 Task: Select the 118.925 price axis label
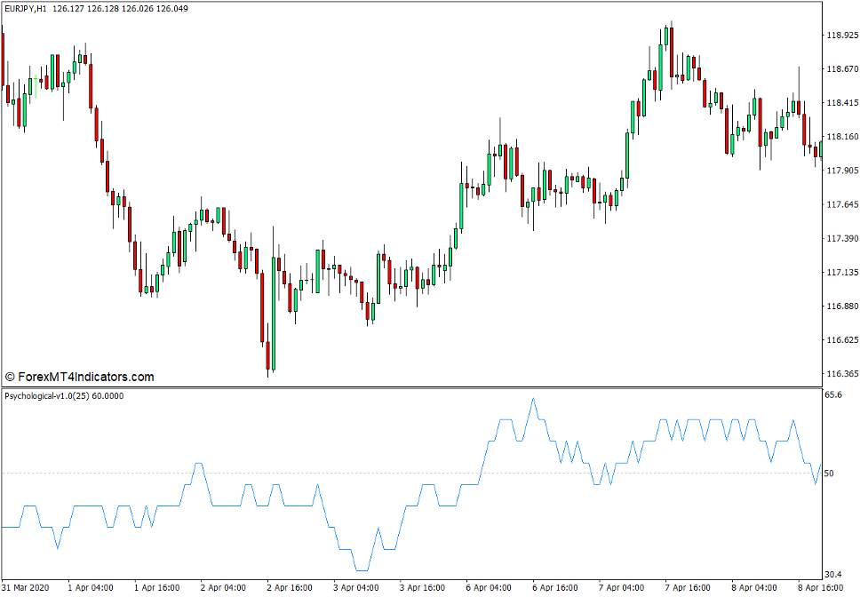[x=840, y=36]
